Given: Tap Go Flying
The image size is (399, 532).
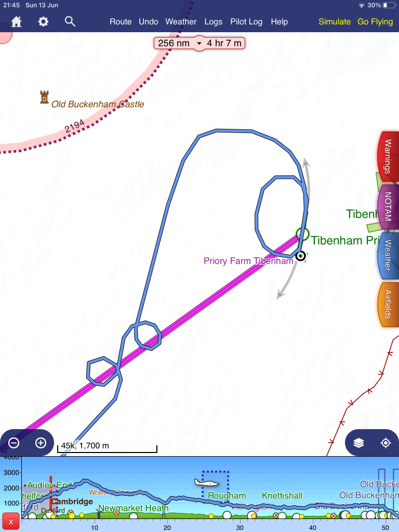Looking at the screenshot, I should [x=375, y=22].
